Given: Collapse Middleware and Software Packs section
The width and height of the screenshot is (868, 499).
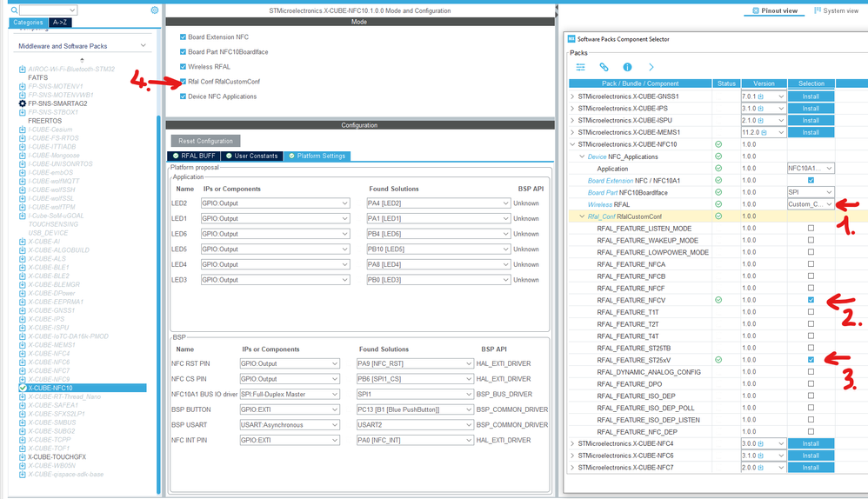Looking at the screenshot, I should point(143,46).
